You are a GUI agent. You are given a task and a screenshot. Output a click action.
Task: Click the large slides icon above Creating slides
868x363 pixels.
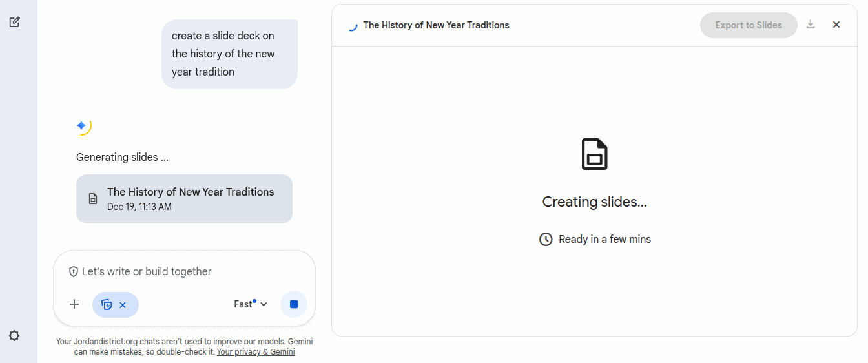point(594,154)
